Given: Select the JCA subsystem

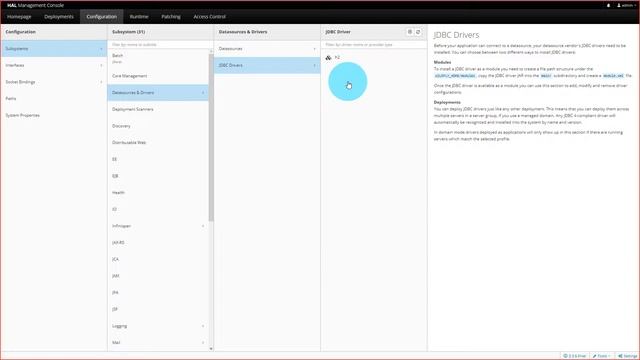Looking at the screenshot, I should point(158,260).
